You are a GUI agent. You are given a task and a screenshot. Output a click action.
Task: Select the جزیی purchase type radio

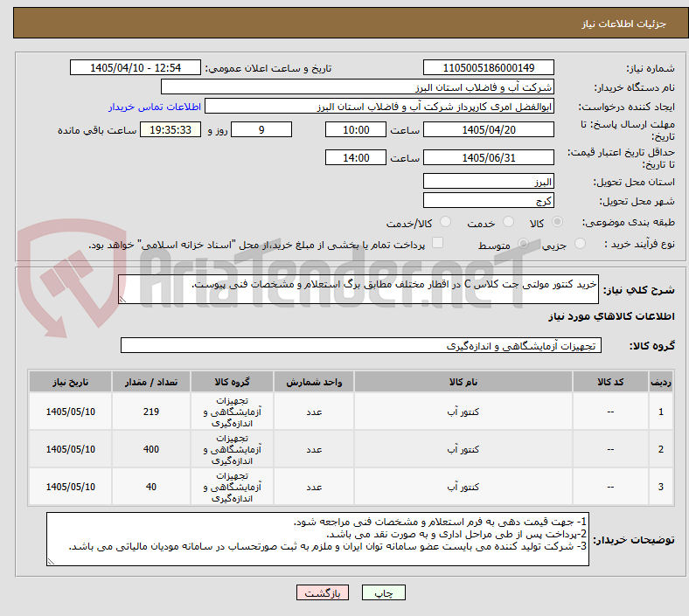tap(580, 243)
